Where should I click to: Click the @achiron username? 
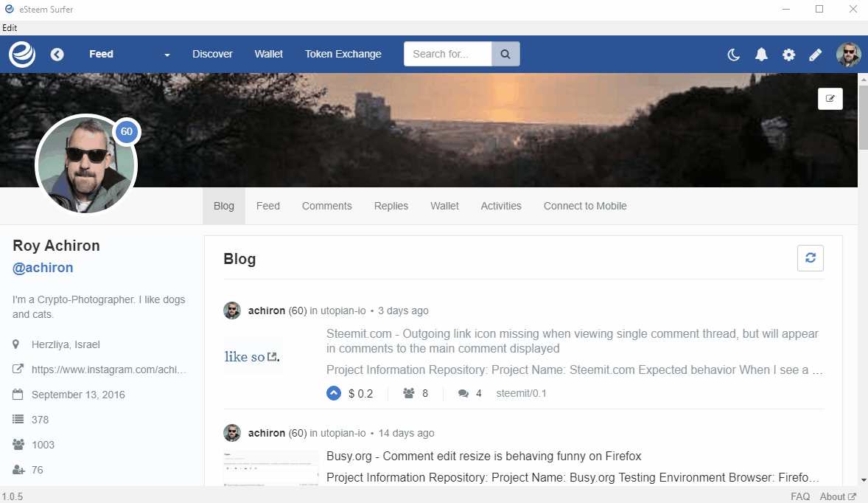(43, 268)
